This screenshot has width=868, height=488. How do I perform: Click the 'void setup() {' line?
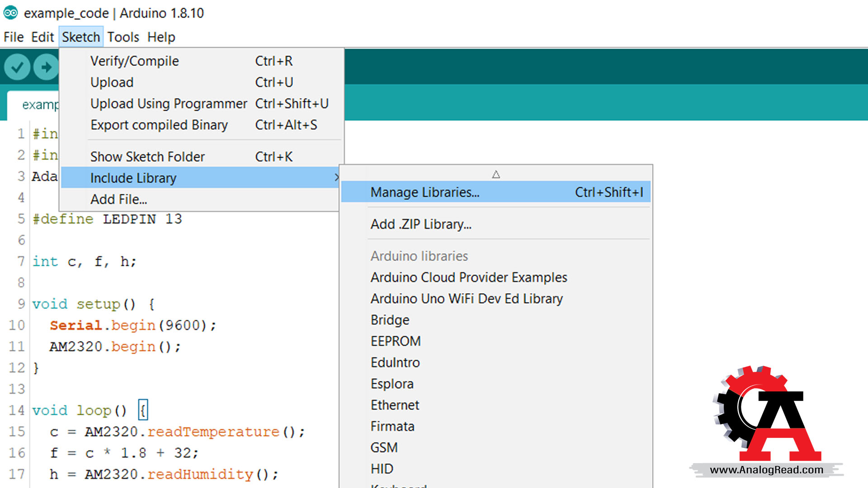pyautogui.click(x=94, y=304)
